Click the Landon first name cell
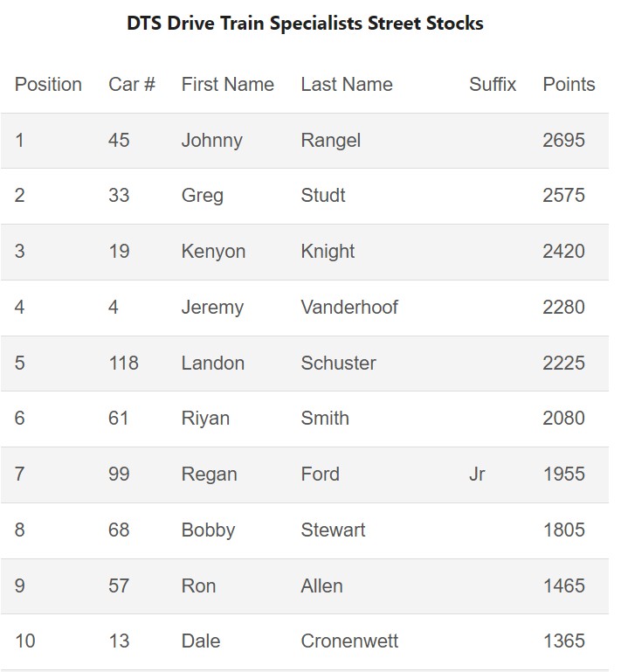The image size is (621, 672). (x=212, y=364)
